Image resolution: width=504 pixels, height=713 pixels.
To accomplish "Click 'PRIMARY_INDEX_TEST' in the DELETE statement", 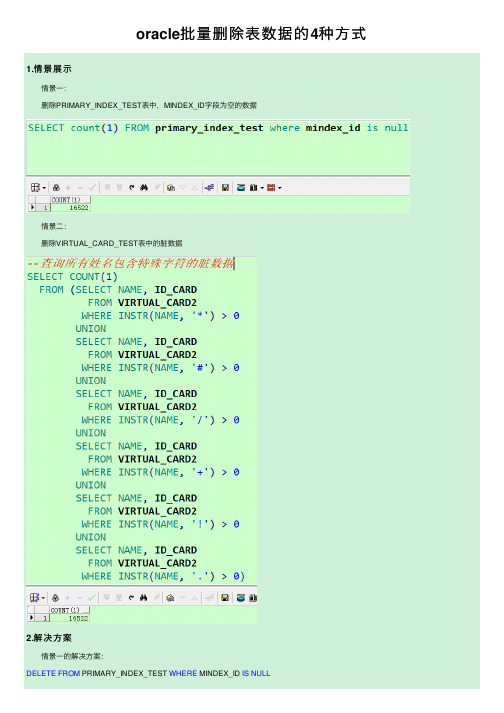I will coord(124,673).
